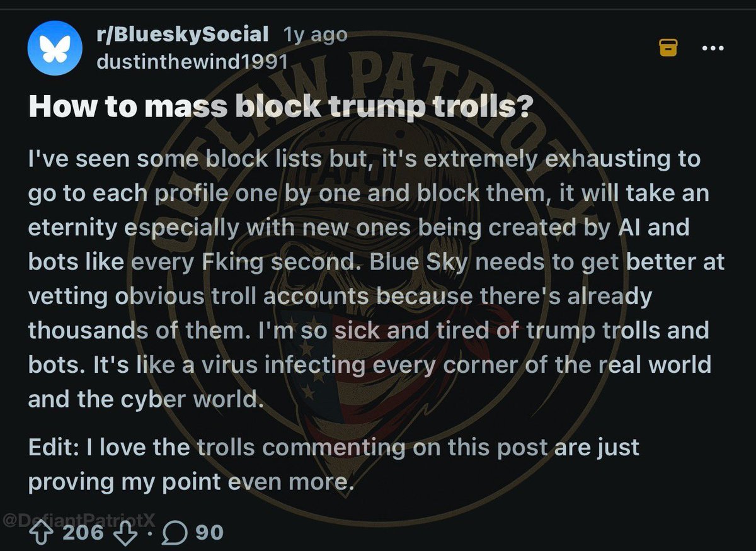Click the Bluesky butterfly subreddit avatar
Screen dimensions: 756x551
(x=55, y=47)
